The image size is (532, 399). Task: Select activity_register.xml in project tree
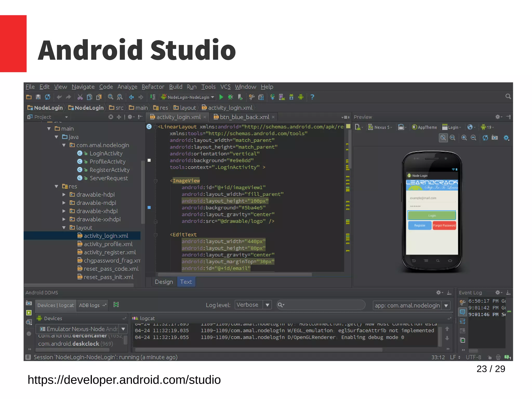[110, 252]
